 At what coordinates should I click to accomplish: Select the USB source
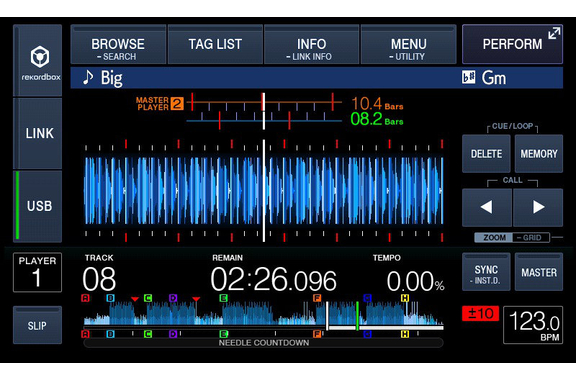[38, 206]
